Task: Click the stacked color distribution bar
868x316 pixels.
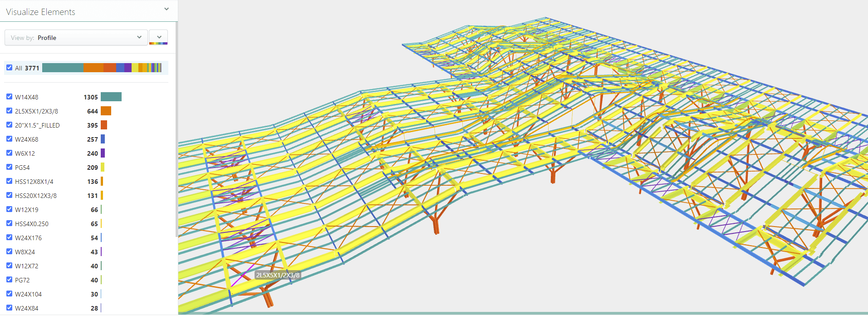Action: [x=102, y=68]
